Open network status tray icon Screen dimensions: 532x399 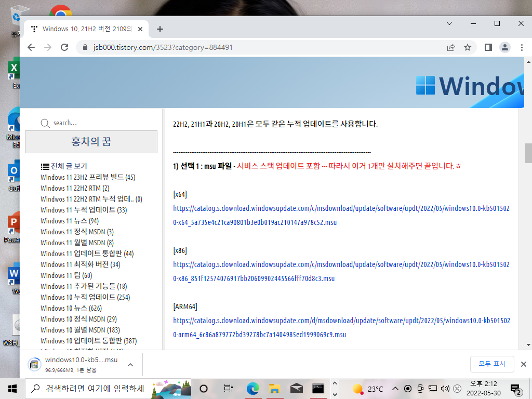click(x=433, y=389)
